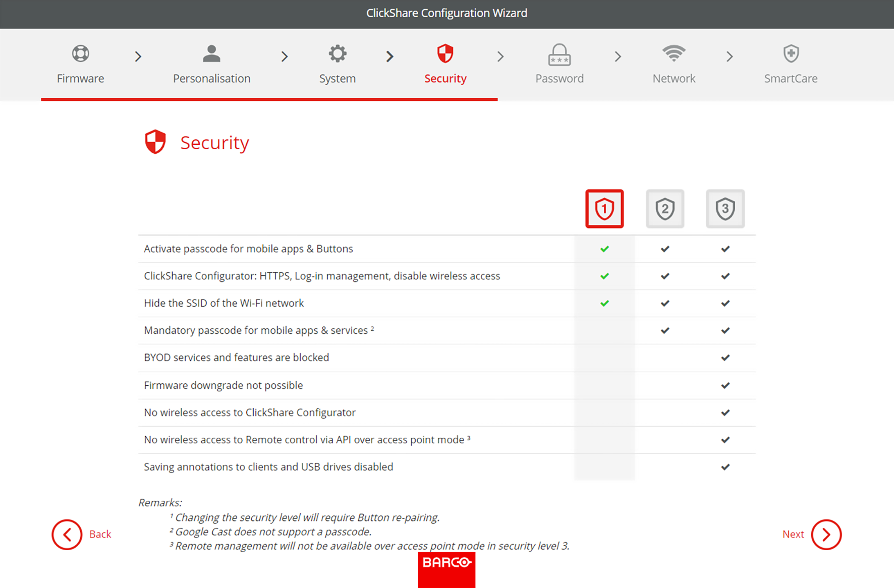Open the SmartCare step tab
894x588 pixels.
(791, 64)
